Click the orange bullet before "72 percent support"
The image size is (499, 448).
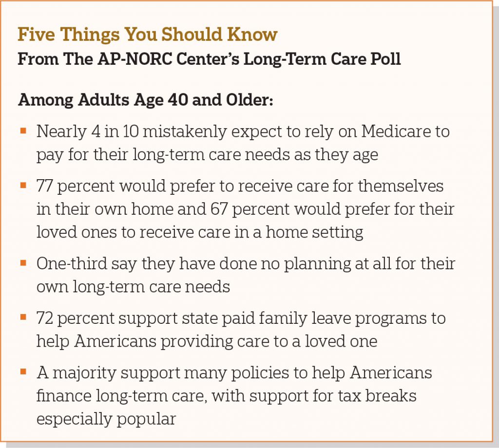[23, 317]
